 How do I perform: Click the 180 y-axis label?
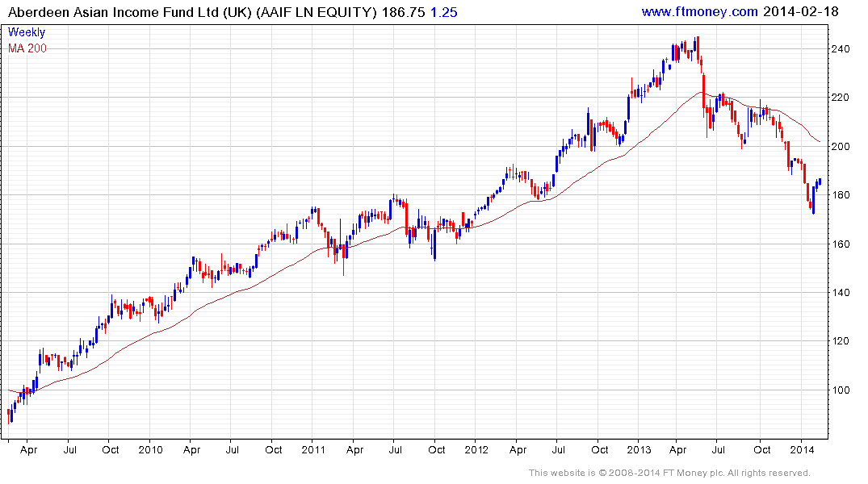click(x=841, y=194)
